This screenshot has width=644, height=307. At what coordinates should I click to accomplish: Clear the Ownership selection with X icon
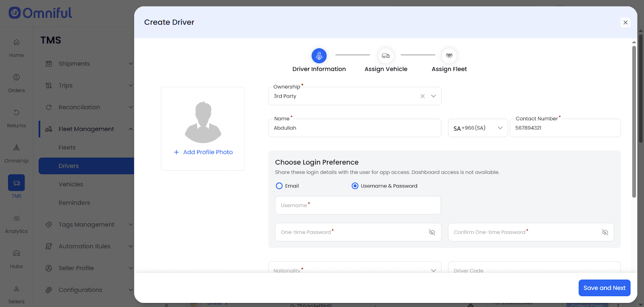tap(422, 96)
